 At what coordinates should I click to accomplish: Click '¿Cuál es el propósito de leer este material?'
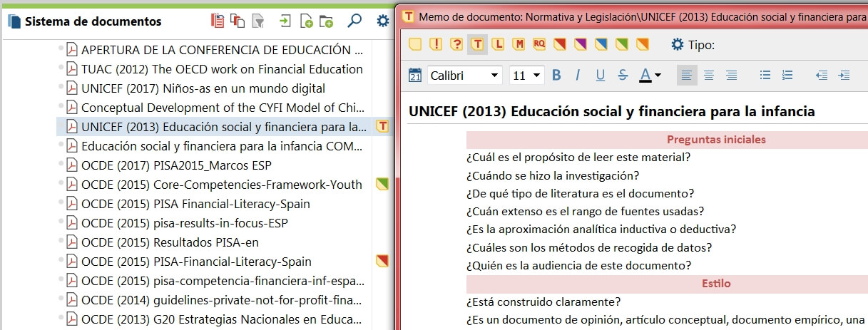tap(578, 158)
